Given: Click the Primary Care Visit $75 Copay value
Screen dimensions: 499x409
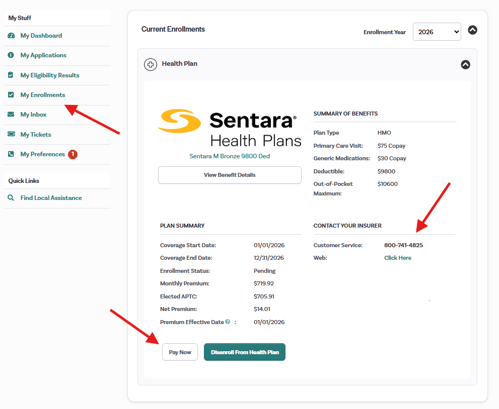Looking at the screenshot, I should pos(391,146).
